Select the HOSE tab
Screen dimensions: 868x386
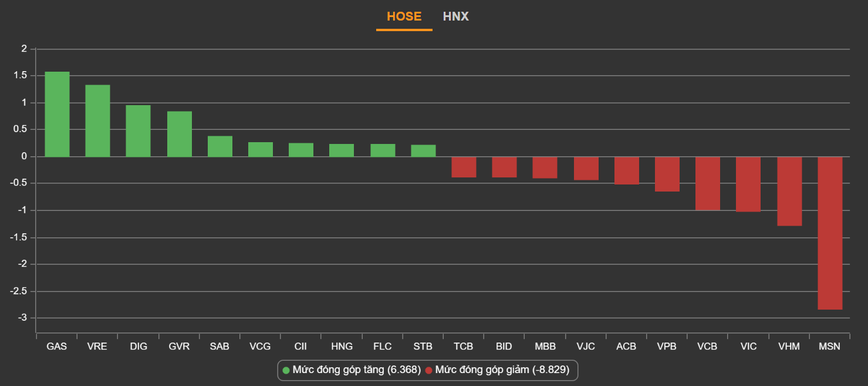(404, 16)
